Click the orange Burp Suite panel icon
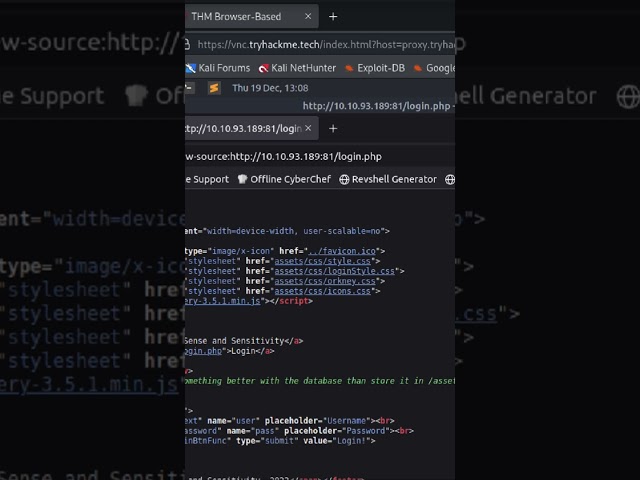The width and height of the screenshot is (640, 480). pos(214,88)
